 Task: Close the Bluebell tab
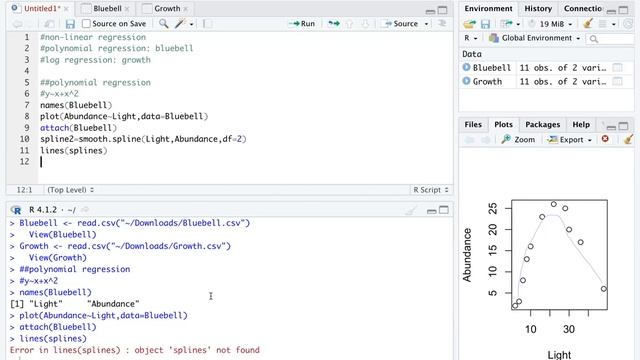(x=127, y=9)
